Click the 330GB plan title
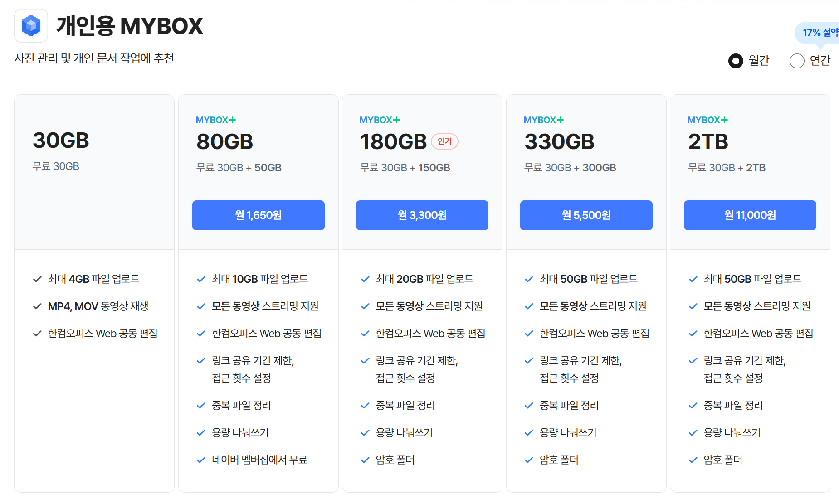 coord(559,141)
